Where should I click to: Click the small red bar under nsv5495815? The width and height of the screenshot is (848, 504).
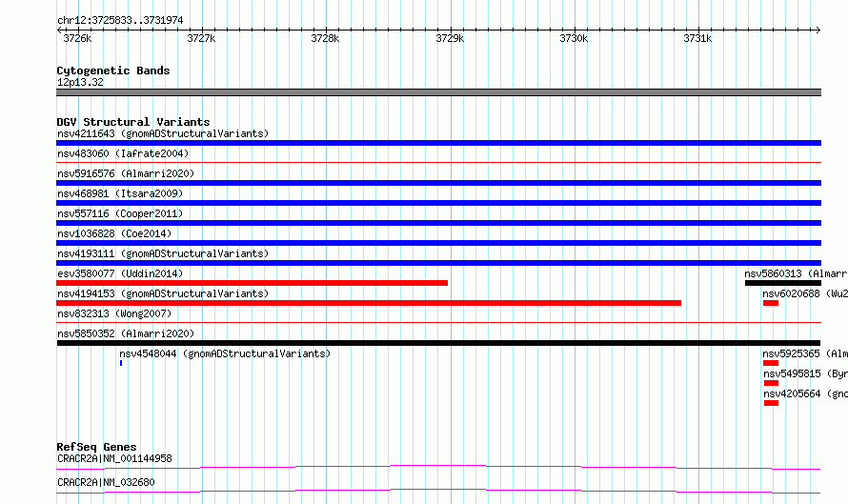tap(771, 383)
